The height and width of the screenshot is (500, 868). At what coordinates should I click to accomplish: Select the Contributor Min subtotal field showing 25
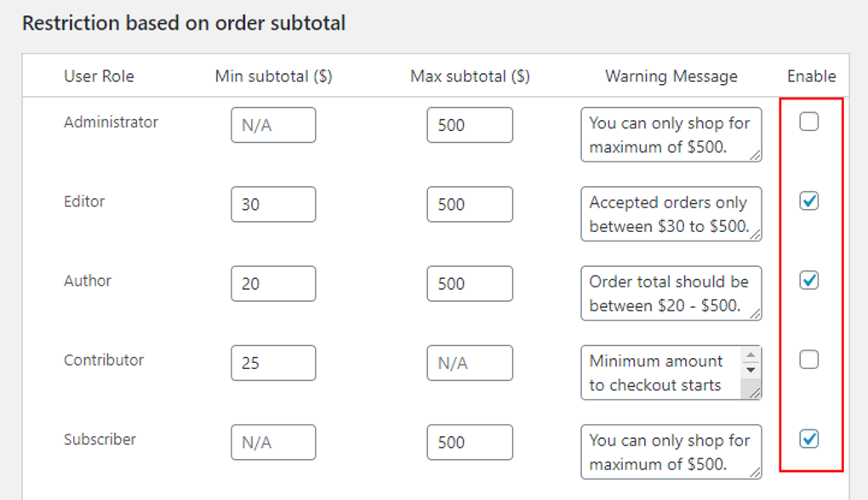click(272, 363)
